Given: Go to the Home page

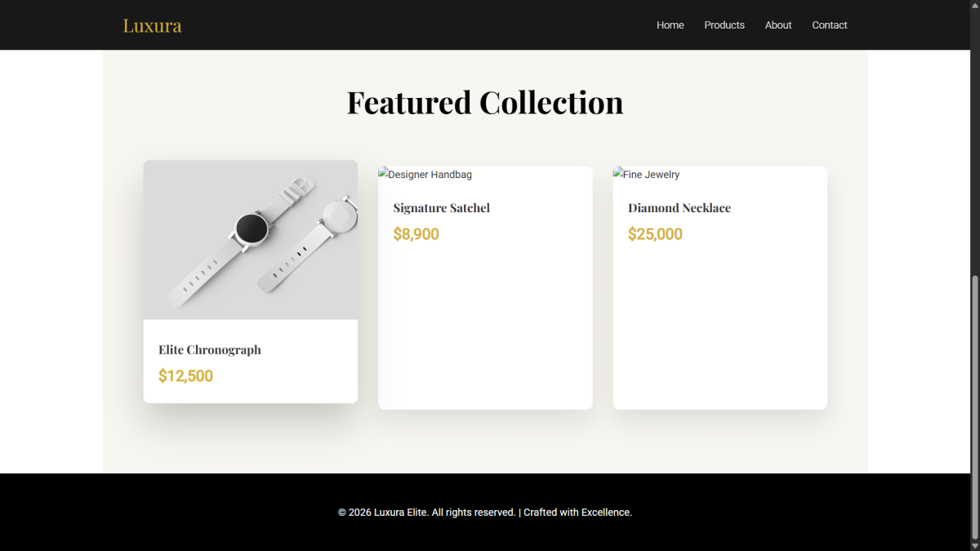Looking at the screenshot, I should [670, 25].
